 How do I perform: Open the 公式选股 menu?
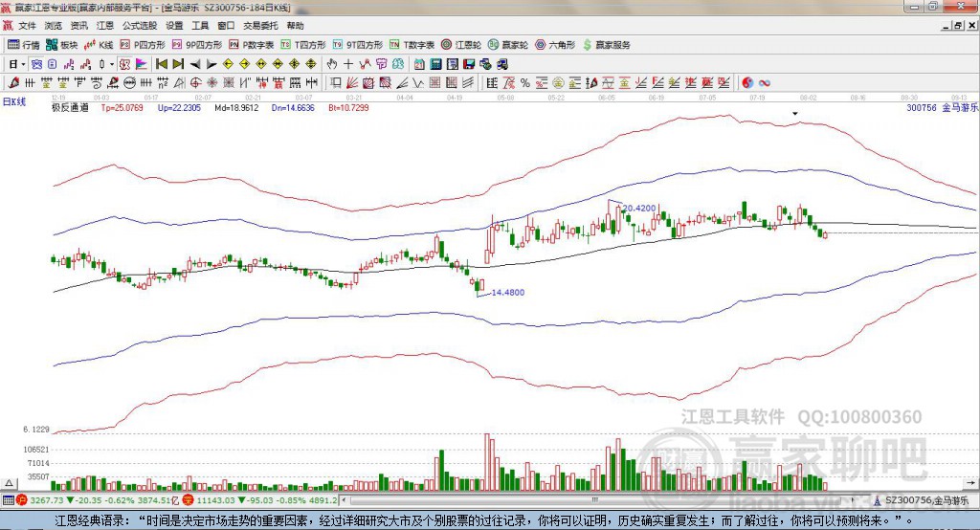tap(140, 26)
